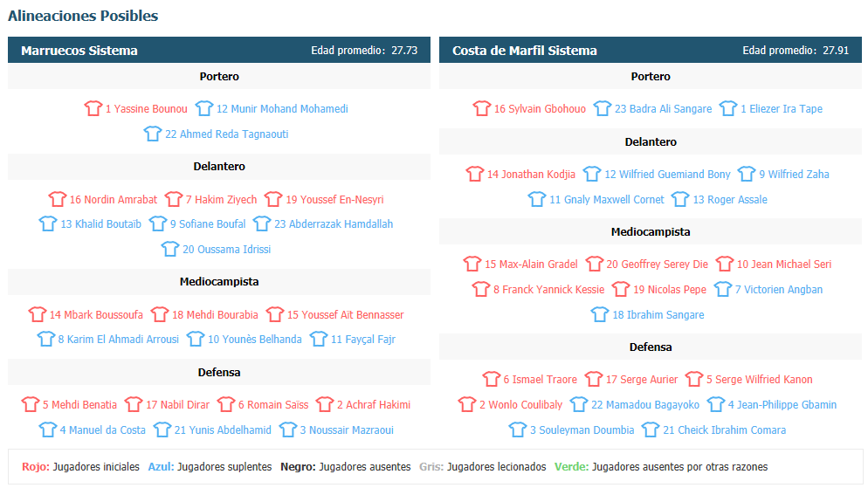
Task: Open player 12 Munir Mohand Mohamedi
Action: 282,108
